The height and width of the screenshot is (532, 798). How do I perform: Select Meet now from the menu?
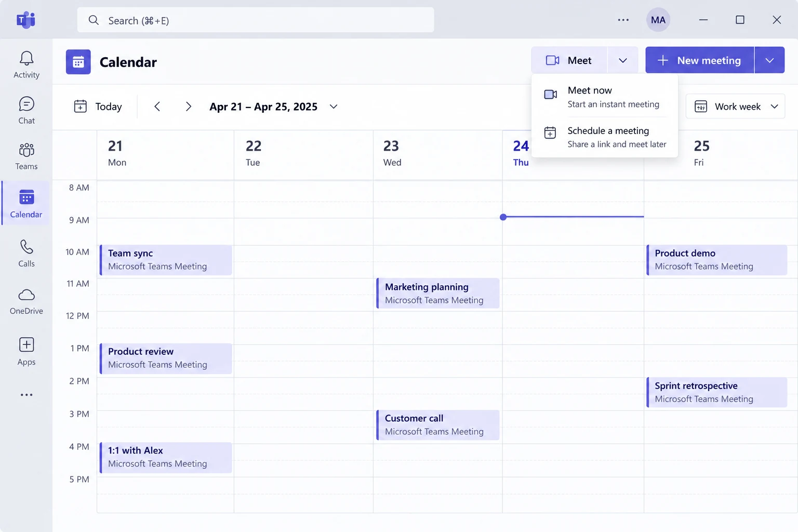[605, 97]
